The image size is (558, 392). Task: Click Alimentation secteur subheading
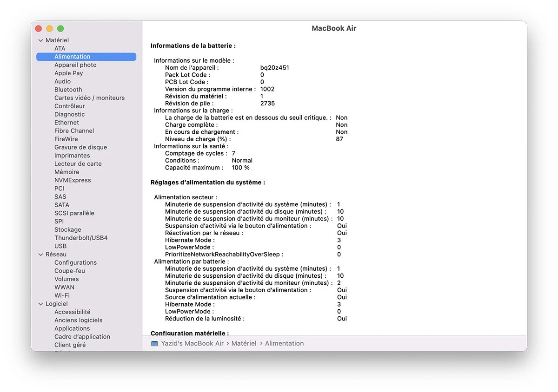(x=186, y=197)
